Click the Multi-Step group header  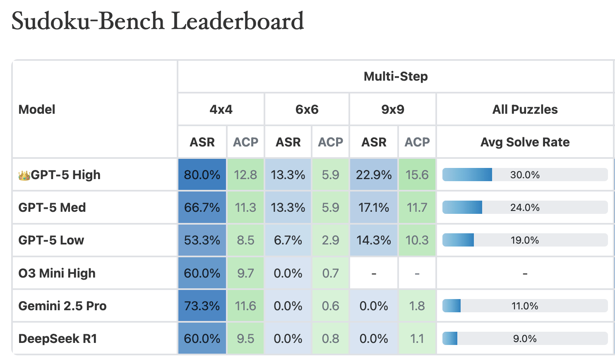pos(396,77)
